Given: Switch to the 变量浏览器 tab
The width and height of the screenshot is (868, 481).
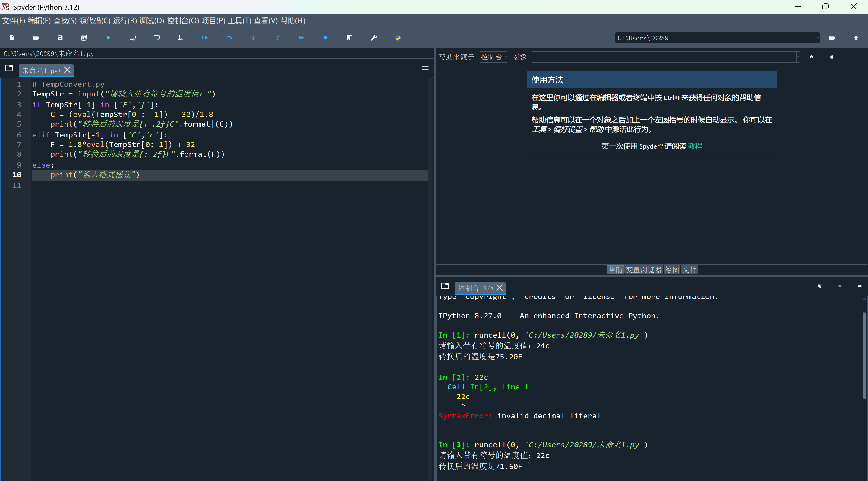Looking at the screenshot, I should [x=643, y=270].
